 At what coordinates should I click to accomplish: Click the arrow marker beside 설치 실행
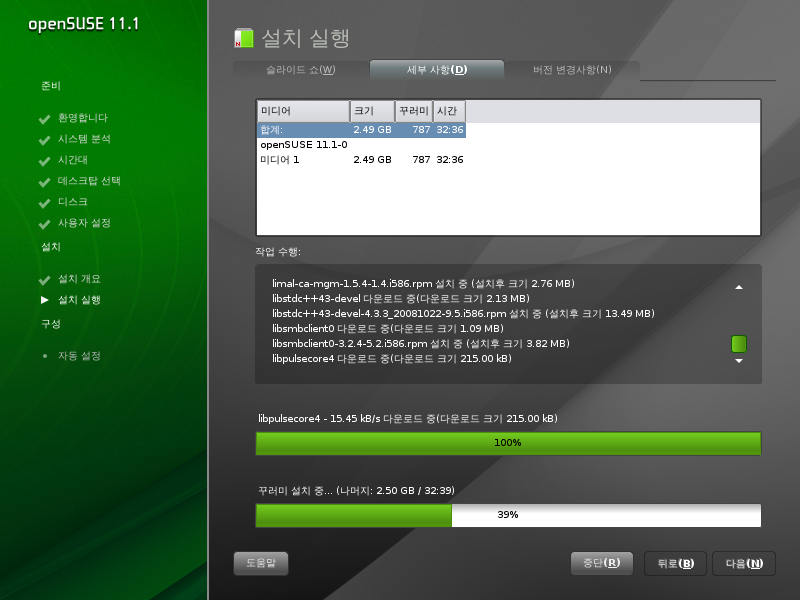45,300
